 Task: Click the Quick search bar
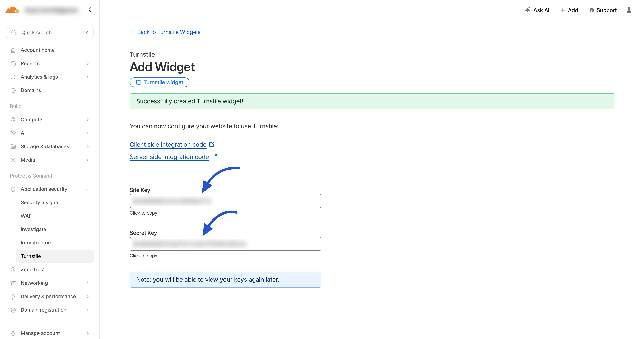click(x=49, y=32)
